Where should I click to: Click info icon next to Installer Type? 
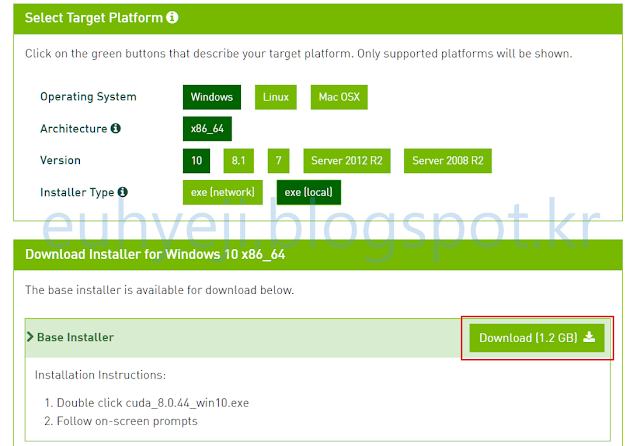pyautogui.click(x=122, y=192)
